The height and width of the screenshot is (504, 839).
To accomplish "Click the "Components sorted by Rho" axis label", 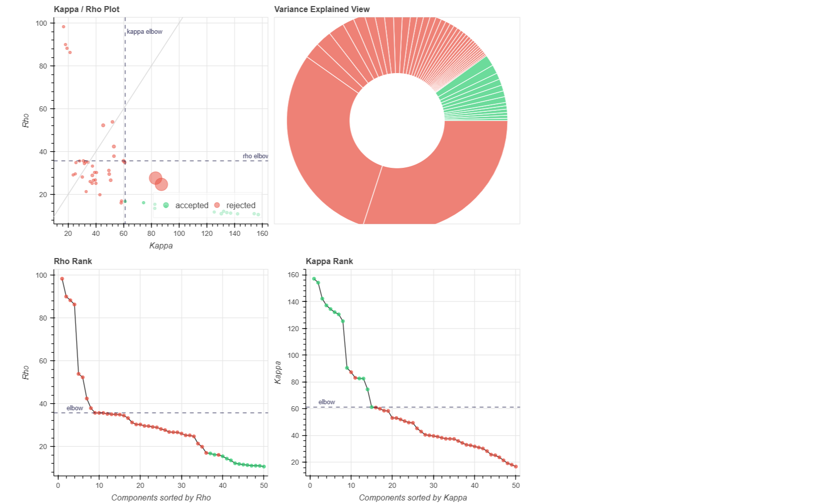I will tap(161, 497).
